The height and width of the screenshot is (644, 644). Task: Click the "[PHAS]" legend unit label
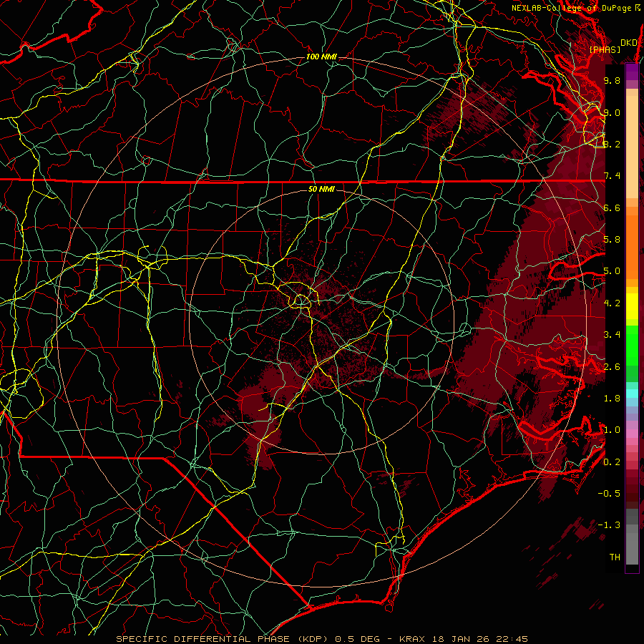605,49
